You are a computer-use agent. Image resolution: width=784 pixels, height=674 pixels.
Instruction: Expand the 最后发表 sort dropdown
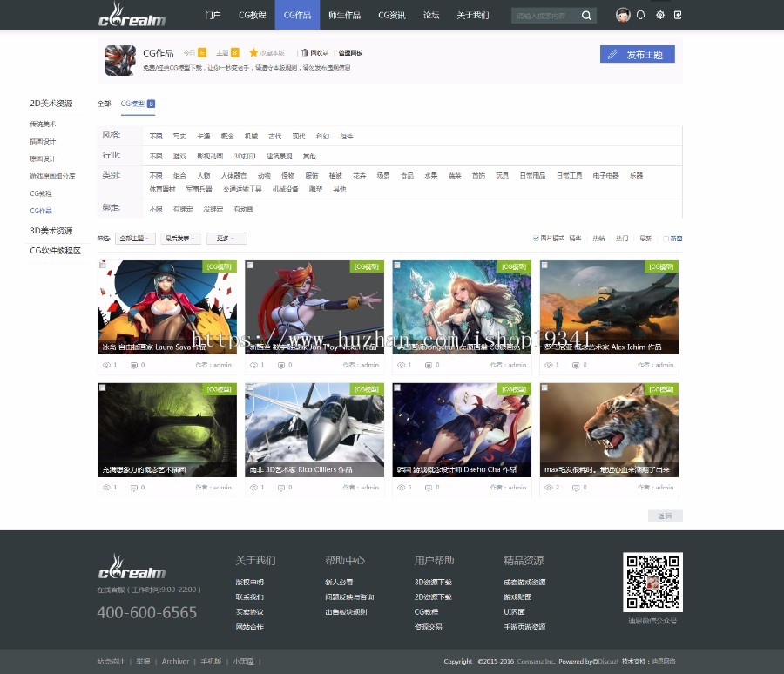182,238
